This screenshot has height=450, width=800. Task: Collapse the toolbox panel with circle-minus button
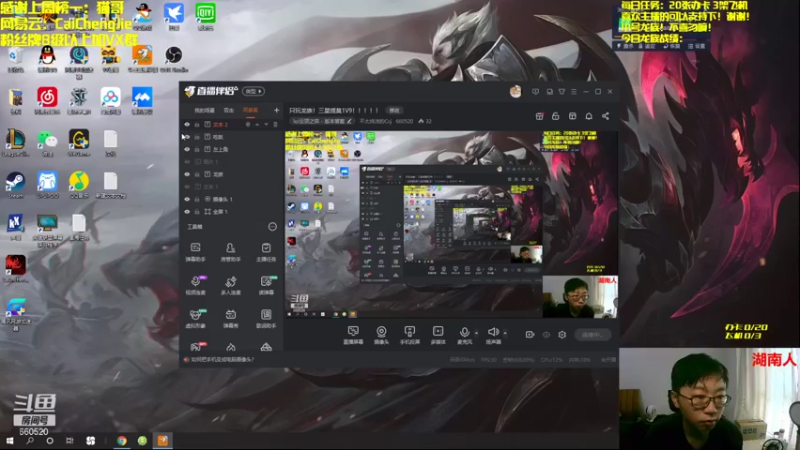tap(272, 227)
